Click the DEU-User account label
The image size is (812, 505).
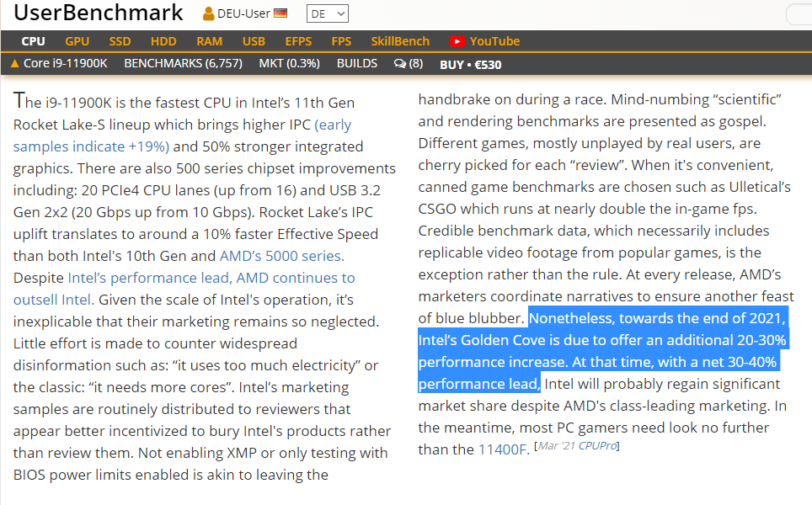(x=243, y=13)
